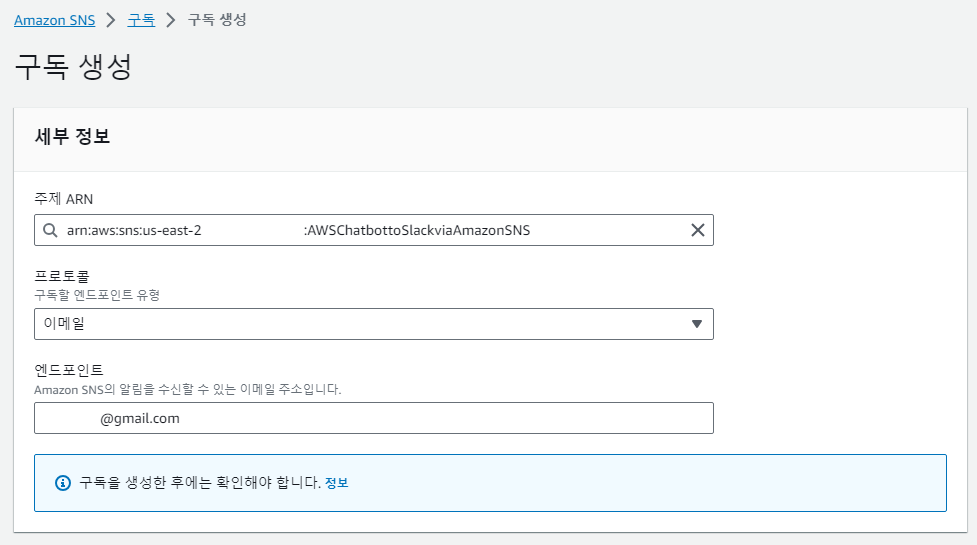Click the 구독 생성 breadcrumb text
The height and width of the screenshot is (545, 977).
coord(217,20)
